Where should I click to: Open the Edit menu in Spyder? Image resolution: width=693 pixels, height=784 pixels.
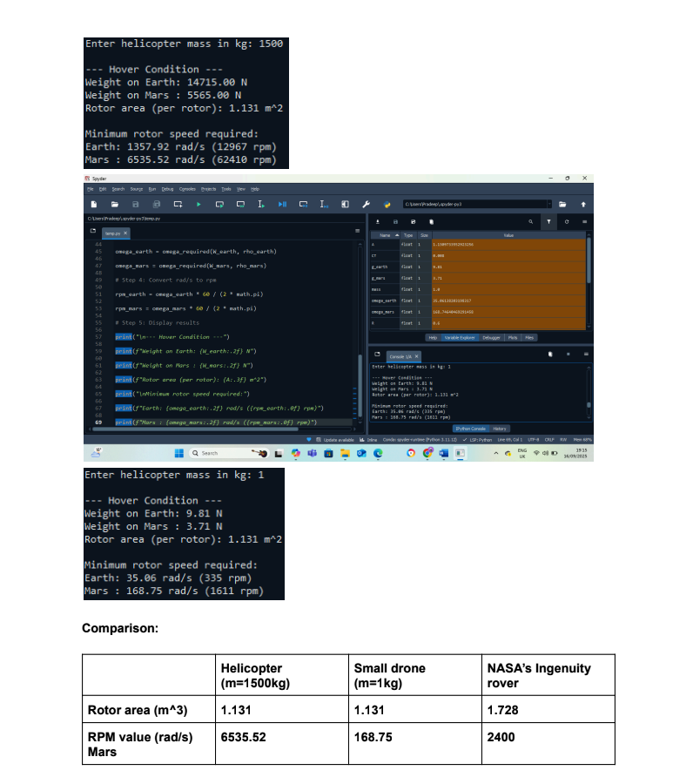tap(103, 189)
